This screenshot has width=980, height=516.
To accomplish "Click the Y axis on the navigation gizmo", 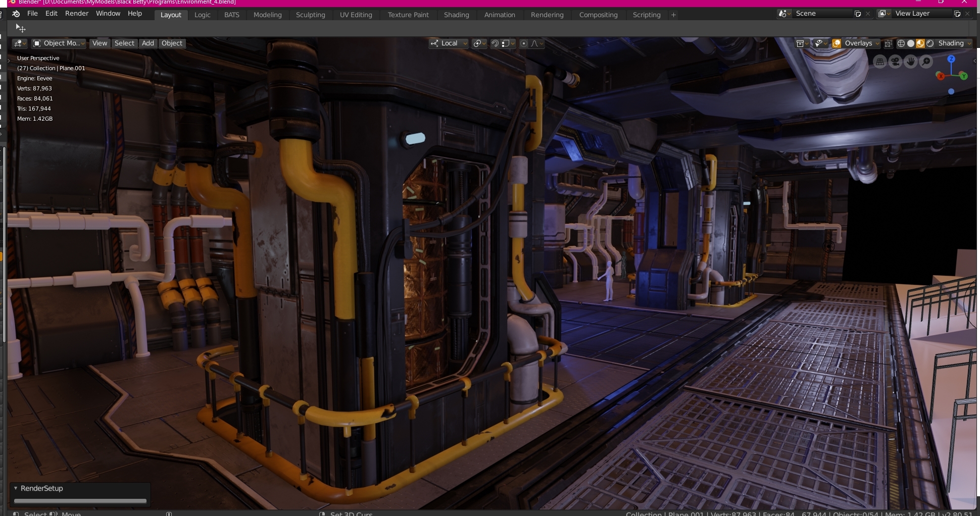I will [x=964, y=76].
